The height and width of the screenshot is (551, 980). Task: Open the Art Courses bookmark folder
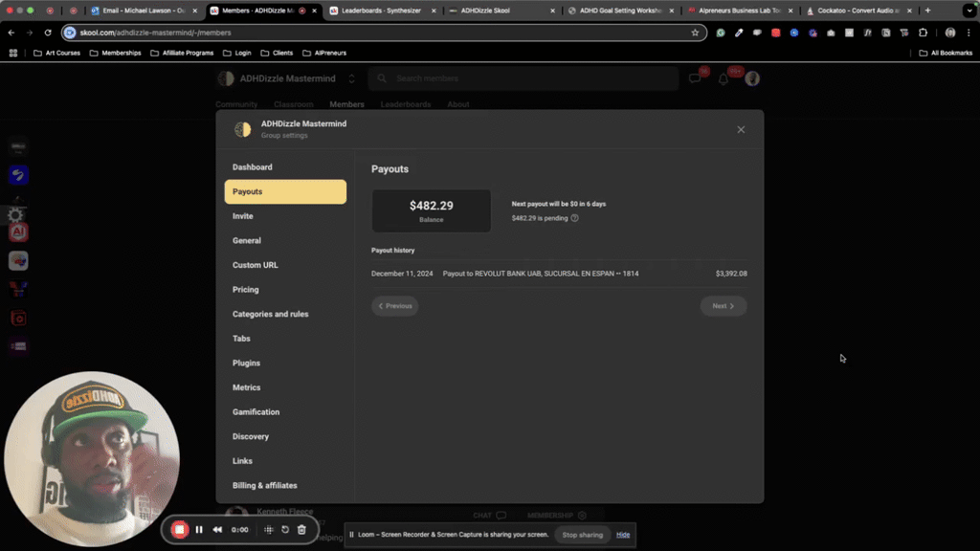pyautogui.click(x=56, y=54)
